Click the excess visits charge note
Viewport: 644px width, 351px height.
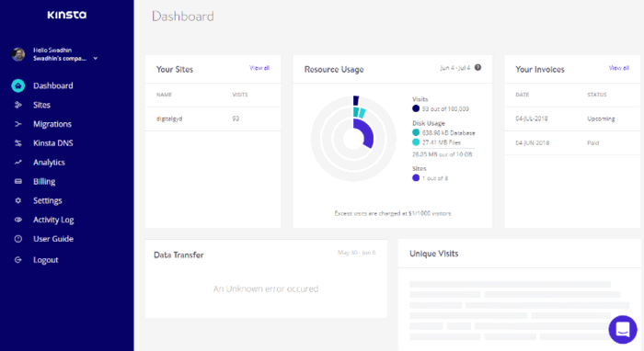[x=393, y=214]
